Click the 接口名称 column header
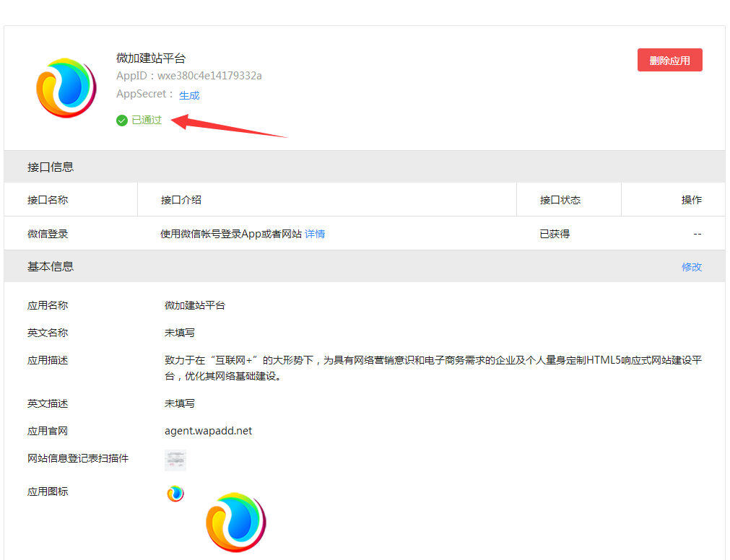The width and height of the screenshot is (730, 560). pos(48,200)
